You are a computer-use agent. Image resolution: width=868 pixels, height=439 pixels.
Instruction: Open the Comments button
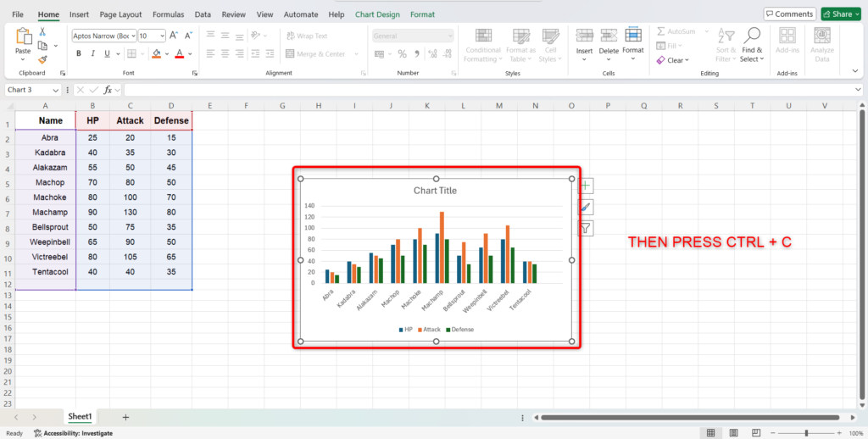point(789,14)
